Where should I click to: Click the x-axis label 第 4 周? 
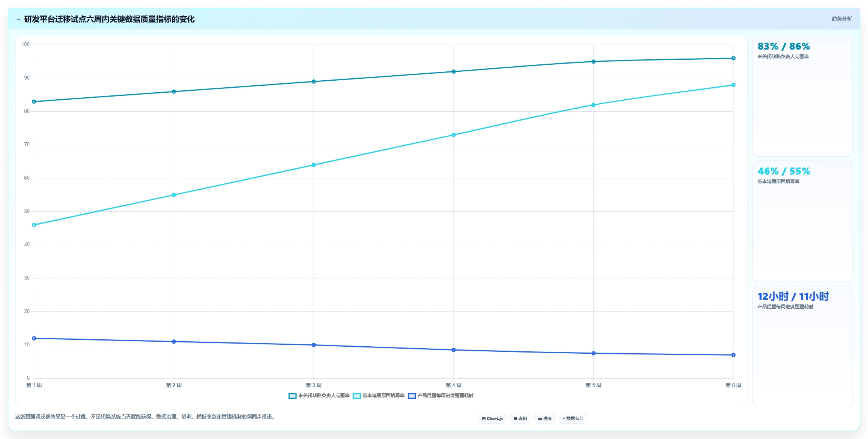pos(454,385)
